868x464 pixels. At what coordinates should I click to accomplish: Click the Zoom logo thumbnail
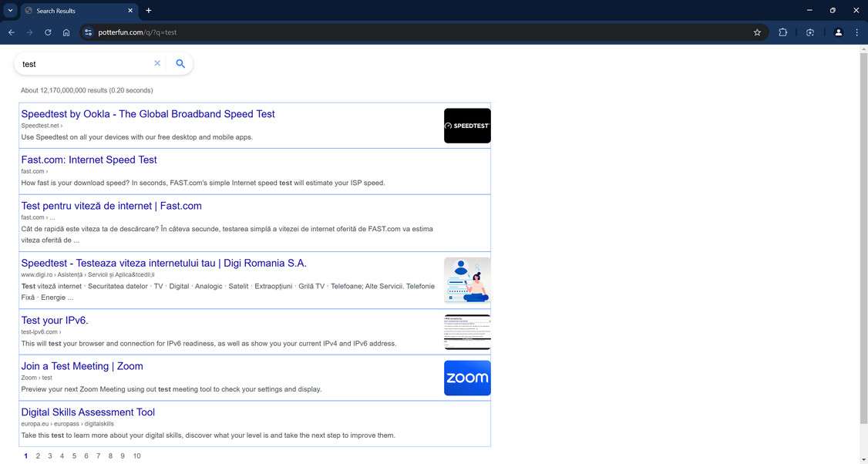(467, 378)
